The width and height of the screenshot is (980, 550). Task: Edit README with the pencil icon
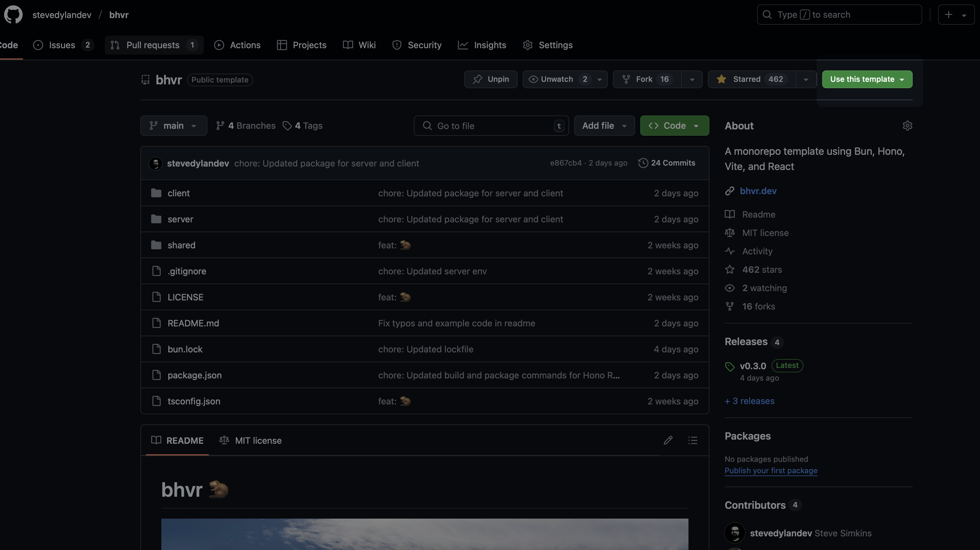click(668, 441)
